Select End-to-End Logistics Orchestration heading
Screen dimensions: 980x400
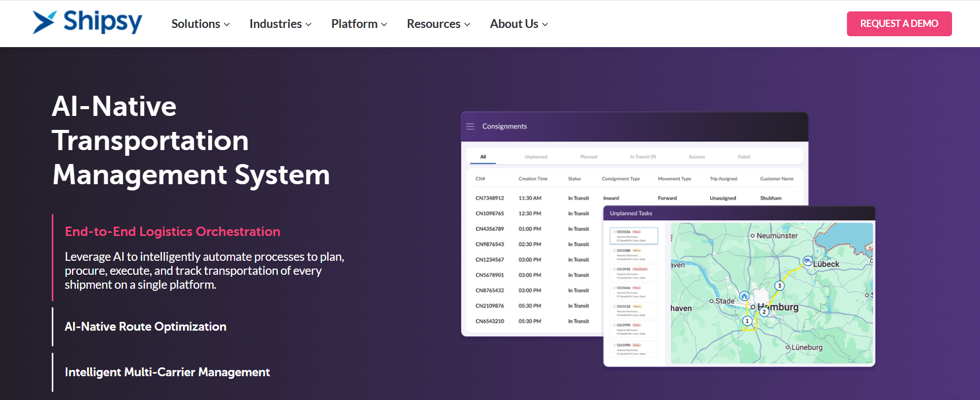tap(172, 231)
